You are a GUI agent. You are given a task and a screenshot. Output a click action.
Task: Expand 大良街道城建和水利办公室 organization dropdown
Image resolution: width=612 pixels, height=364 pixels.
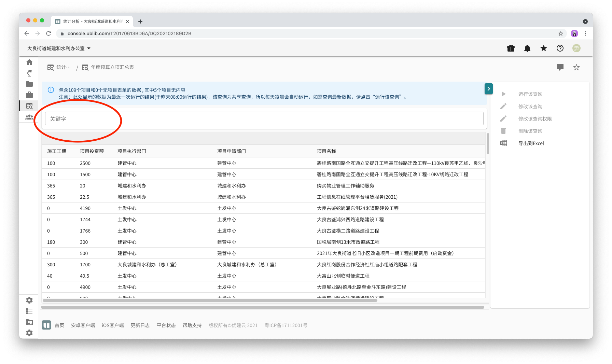point(59,48)
